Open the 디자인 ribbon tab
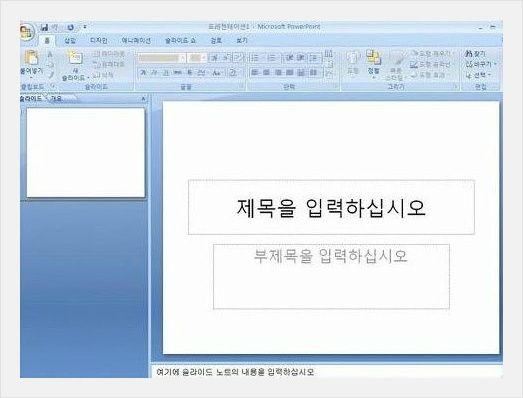 coord(99,40)
